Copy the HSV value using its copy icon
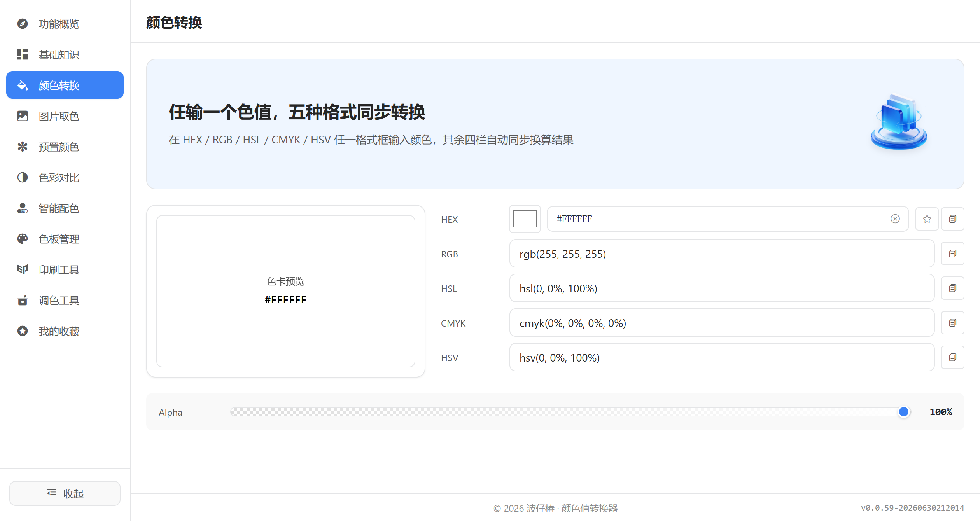This screenshot has width=980, height=521. [952, 357]
